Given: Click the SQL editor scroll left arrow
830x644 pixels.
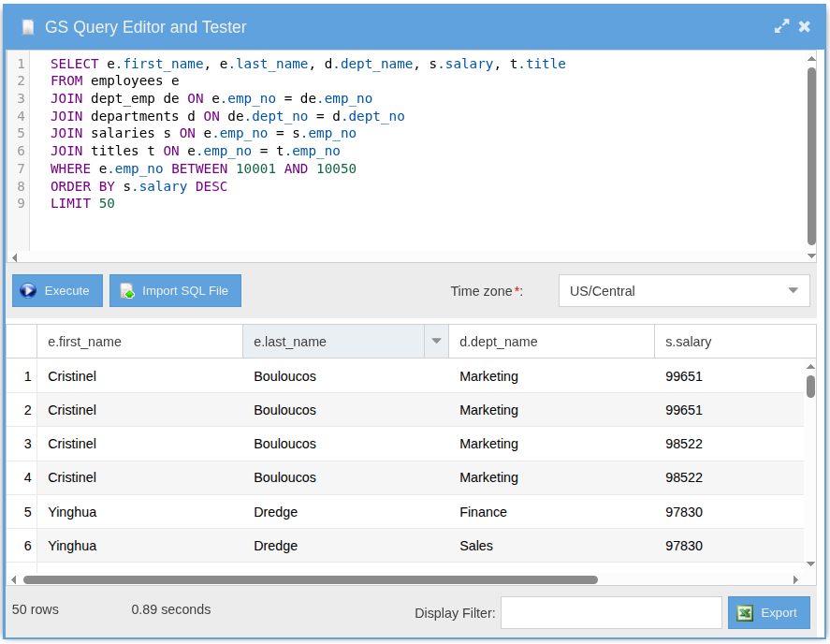Looking at the screenshot, I should click(14, 257).
